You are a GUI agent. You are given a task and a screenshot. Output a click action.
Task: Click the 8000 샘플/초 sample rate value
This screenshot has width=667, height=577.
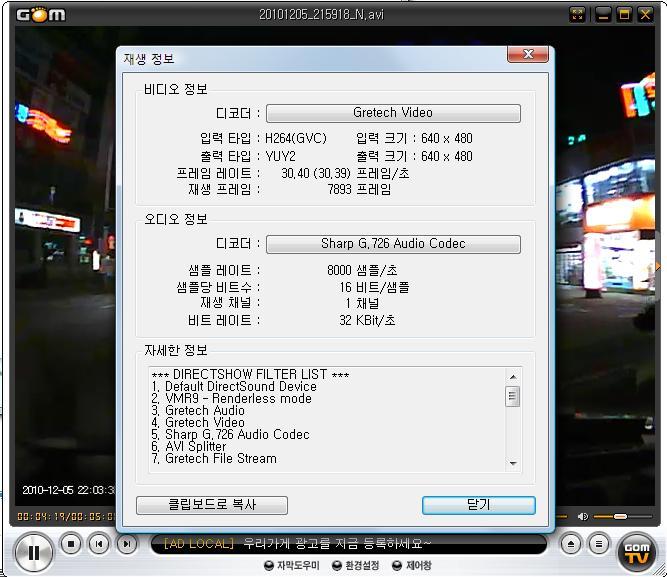362,270
